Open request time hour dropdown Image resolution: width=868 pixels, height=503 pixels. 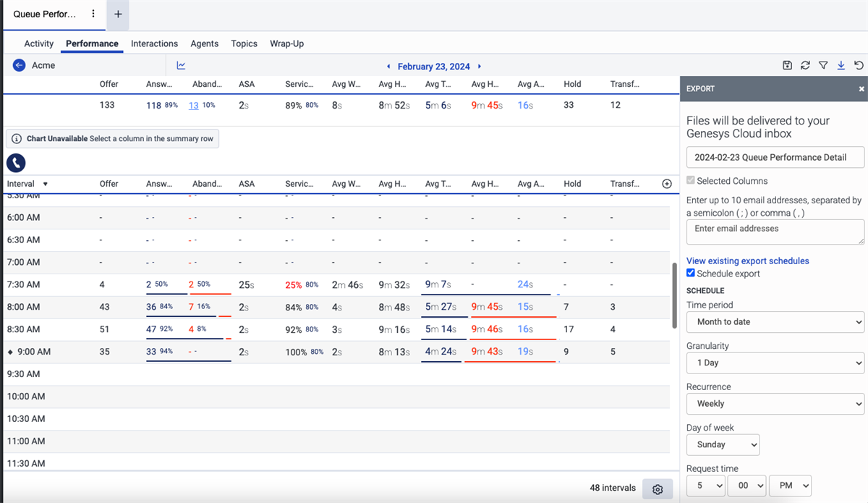pyautogui.click(x=706, y=486)
